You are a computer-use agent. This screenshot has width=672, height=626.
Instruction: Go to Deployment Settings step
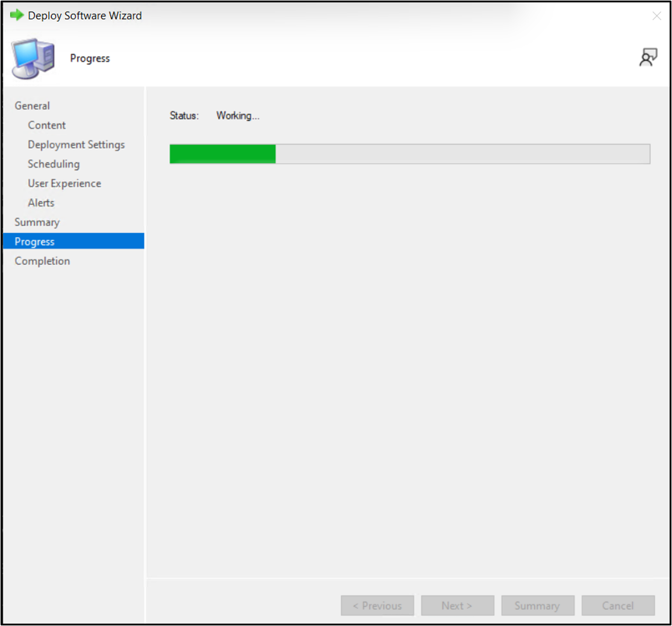(x=76, y=145)
